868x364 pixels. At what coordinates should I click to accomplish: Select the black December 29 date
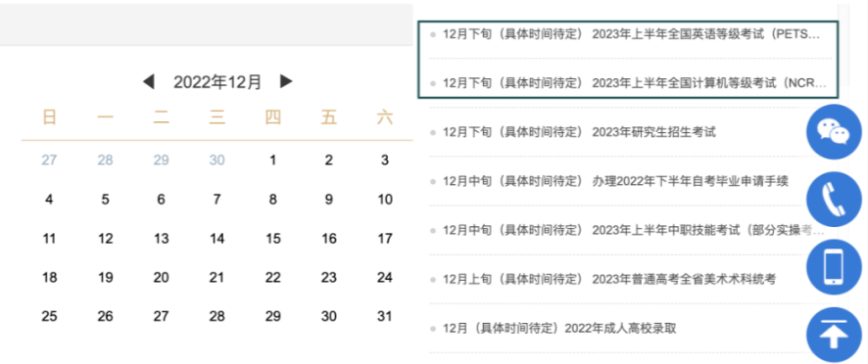(x=273, y=316)
